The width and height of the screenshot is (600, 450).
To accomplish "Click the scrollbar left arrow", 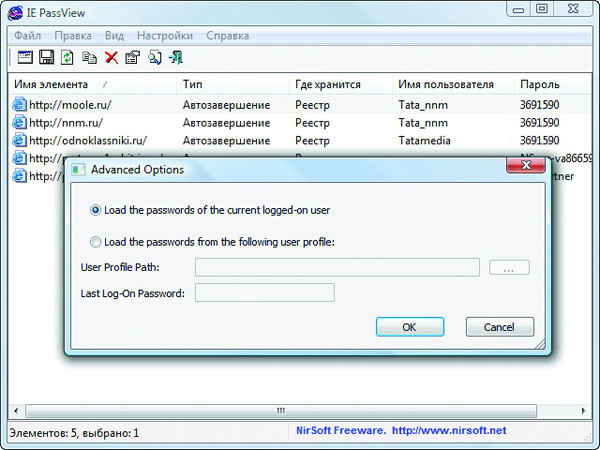I will (16, 411).
